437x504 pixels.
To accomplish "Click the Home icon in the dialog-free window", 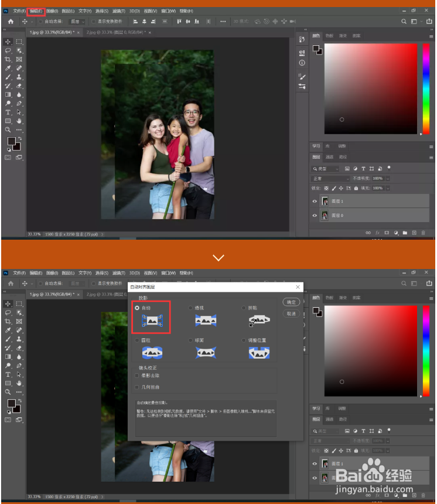I will tap(11, 22).
